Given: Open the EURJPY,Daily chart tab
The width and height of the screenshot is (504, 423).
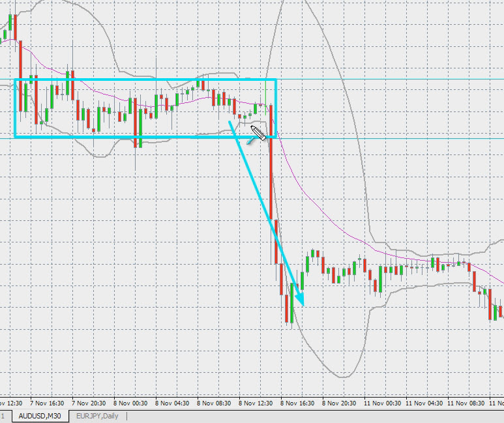Looking at the screenshot, I should click(97, 416).
